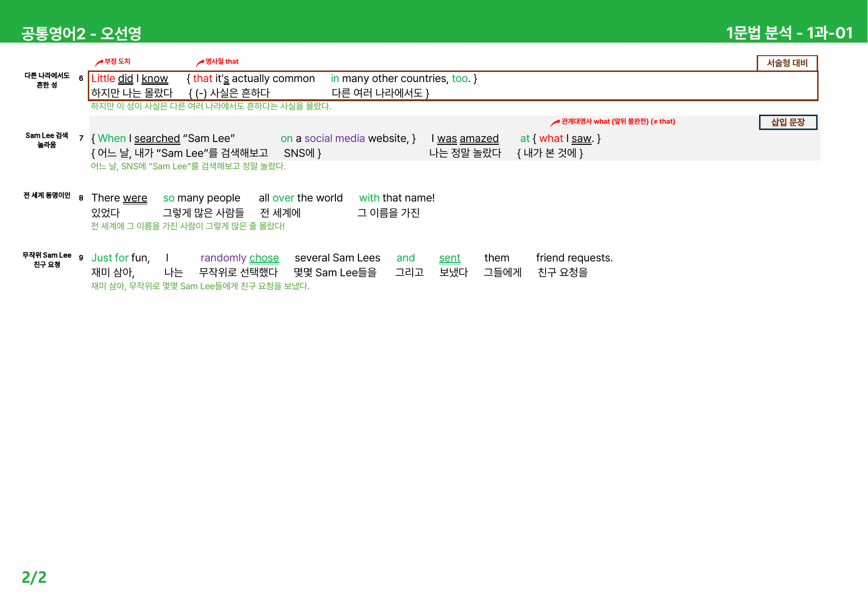The width and height of the screenshot is (868, 613).
Task: Click the underlined word 'searched' in sentence 7
Action: (157, 139)
